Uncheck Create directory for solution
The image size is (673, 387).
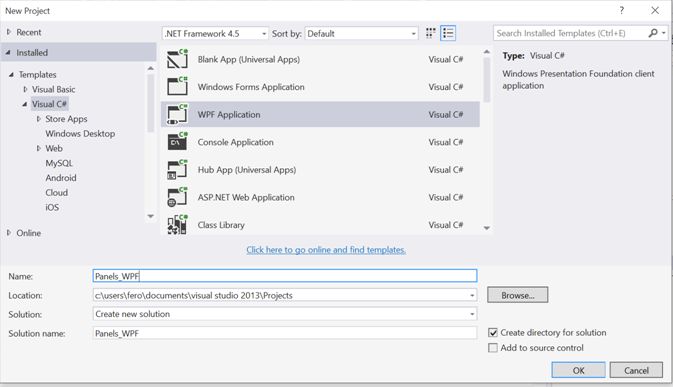493,333
